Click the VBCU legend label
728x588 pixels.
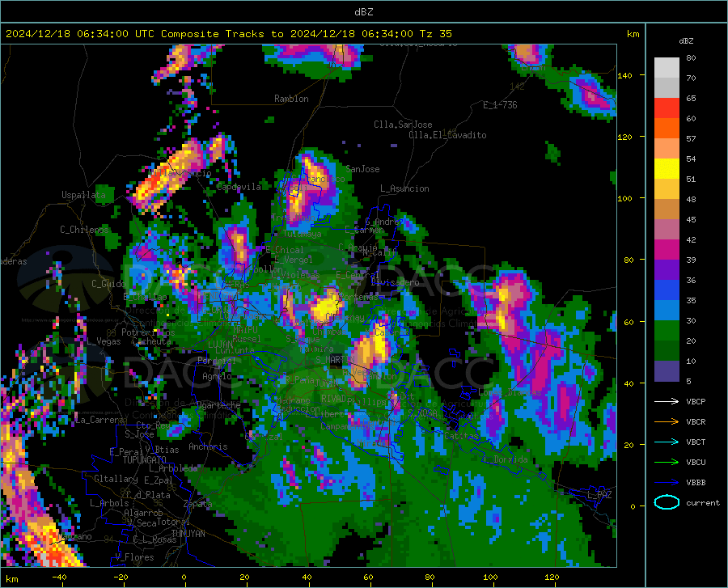pyautogui.click(x=696, y=463)
